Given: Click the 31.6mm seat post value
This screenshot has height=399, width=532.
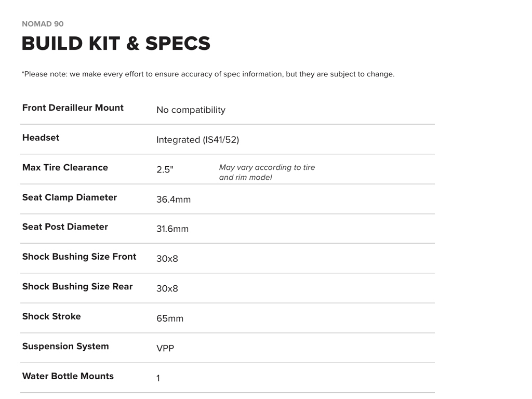Looking at the screenshot, I should coord(172,229).
